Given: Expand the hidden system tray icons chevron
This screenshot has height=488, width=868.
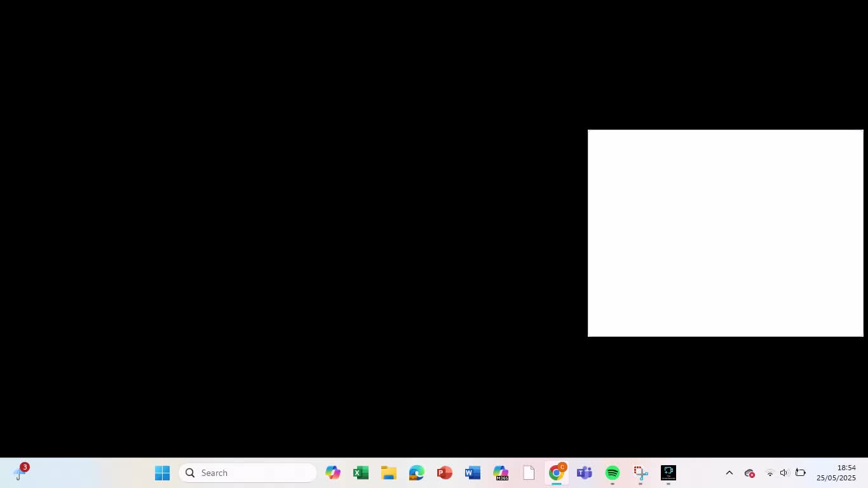Looking at the screenshot, I should click(x=729, y=473).
